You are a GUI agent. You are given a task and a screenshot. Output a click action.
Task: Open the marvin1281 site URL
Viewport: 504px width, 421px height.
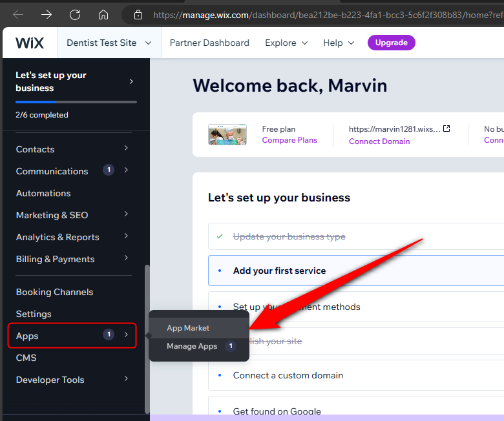(x=395, y=129)
